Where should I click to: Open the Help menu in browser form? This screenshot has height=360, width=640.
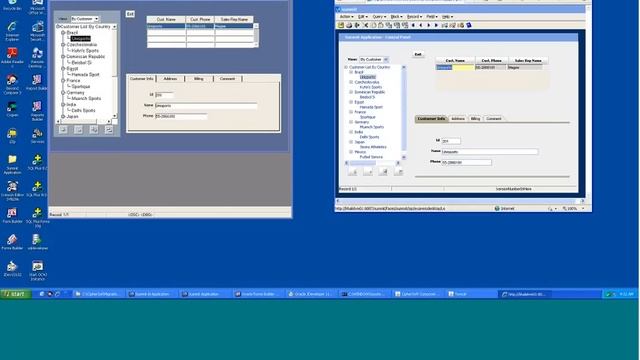click(447, 17)
